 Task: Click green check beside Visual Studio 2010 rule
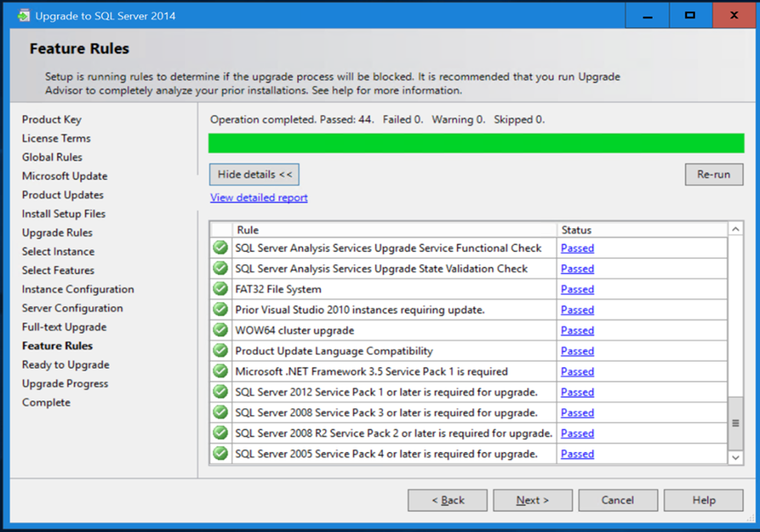click(x=221, y=309)
